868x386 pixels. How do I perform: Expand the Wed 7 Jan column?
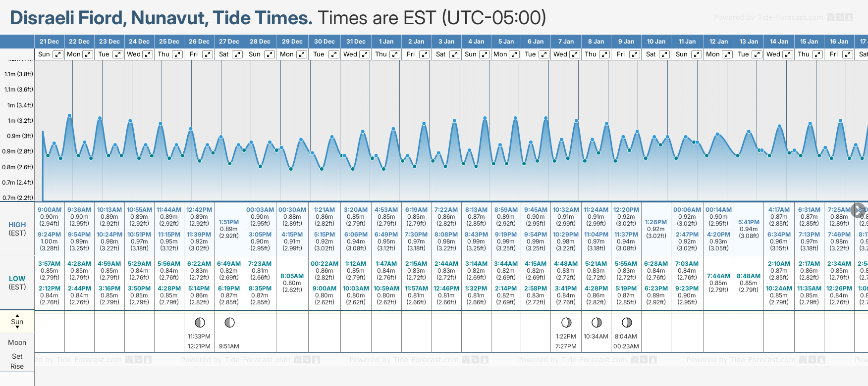tap(575, 54)
